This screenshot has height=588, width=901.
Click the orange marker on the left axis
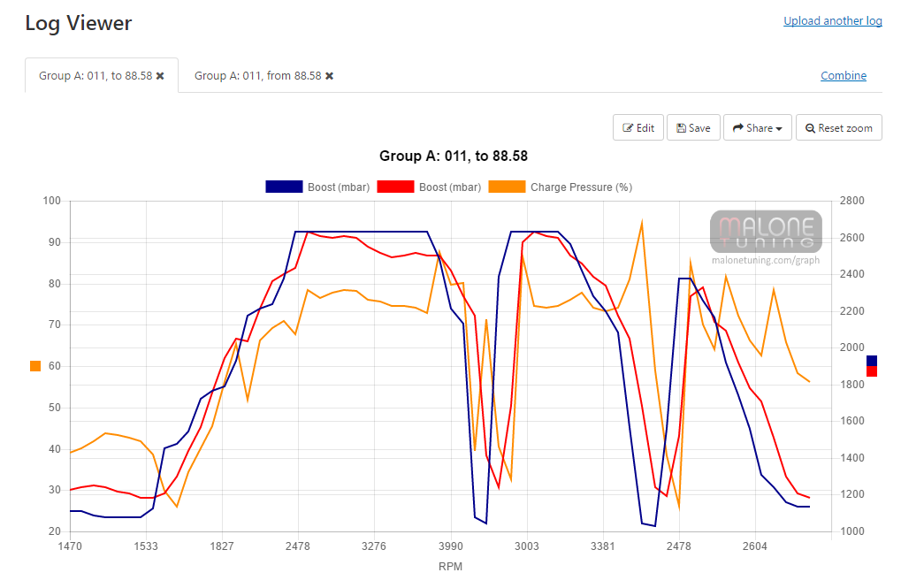click(35, 366)
